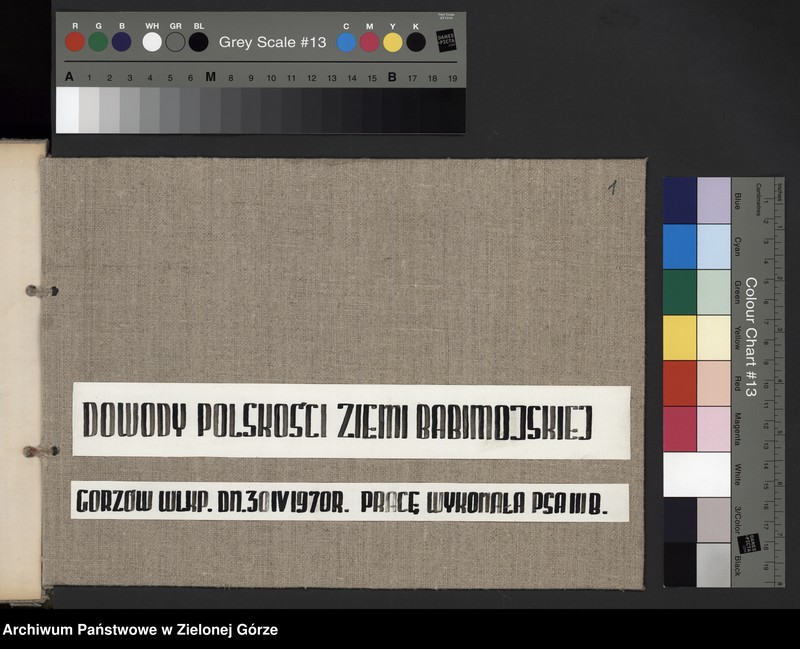Click the title 'DOWODY POLSKOŚCI ZIEMI BABIMOJSKIEJ'

337,421
